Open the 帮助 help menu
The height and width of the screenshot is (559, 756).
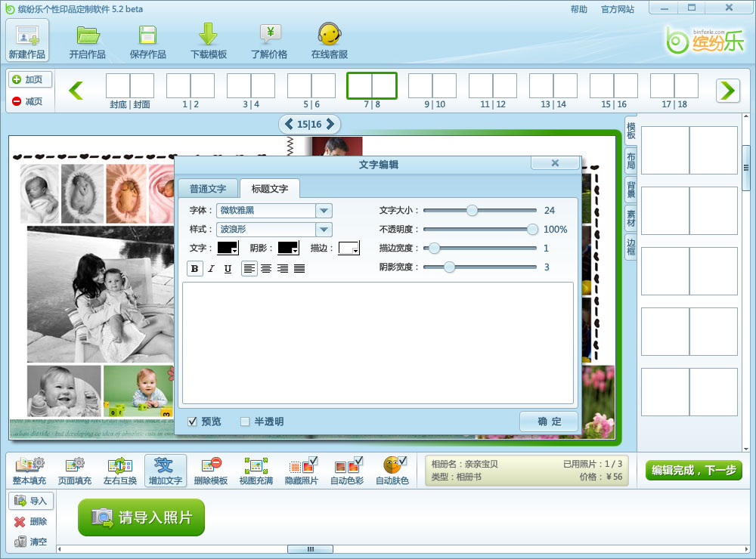coord(577,8)
